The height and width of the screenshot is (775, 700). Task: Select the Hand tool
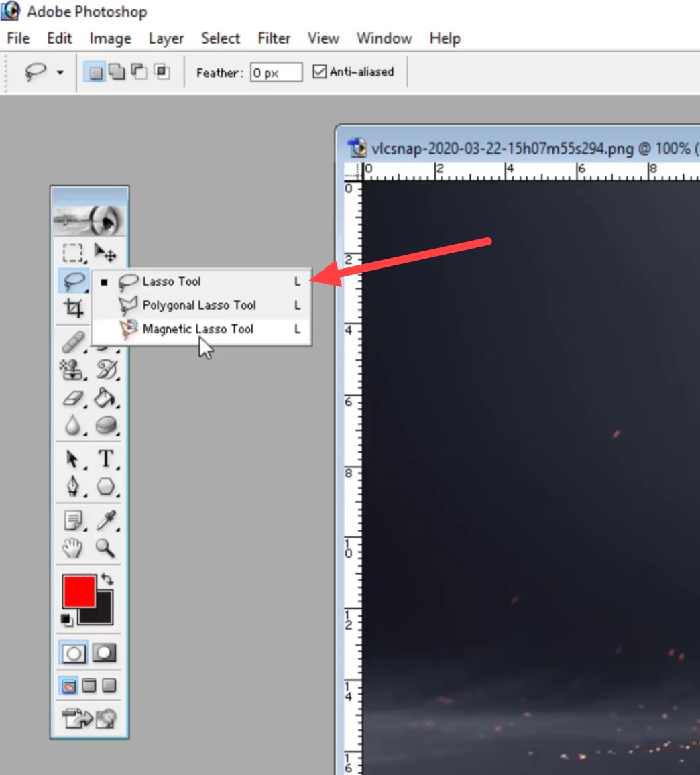(x=72, y=548)
